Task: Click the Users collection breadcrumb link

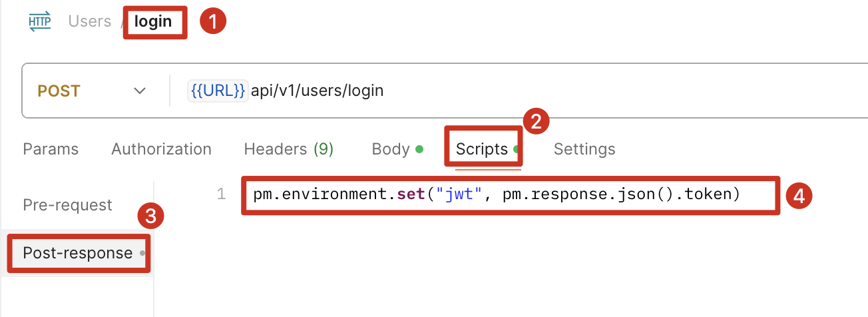Action: point(89,21)
